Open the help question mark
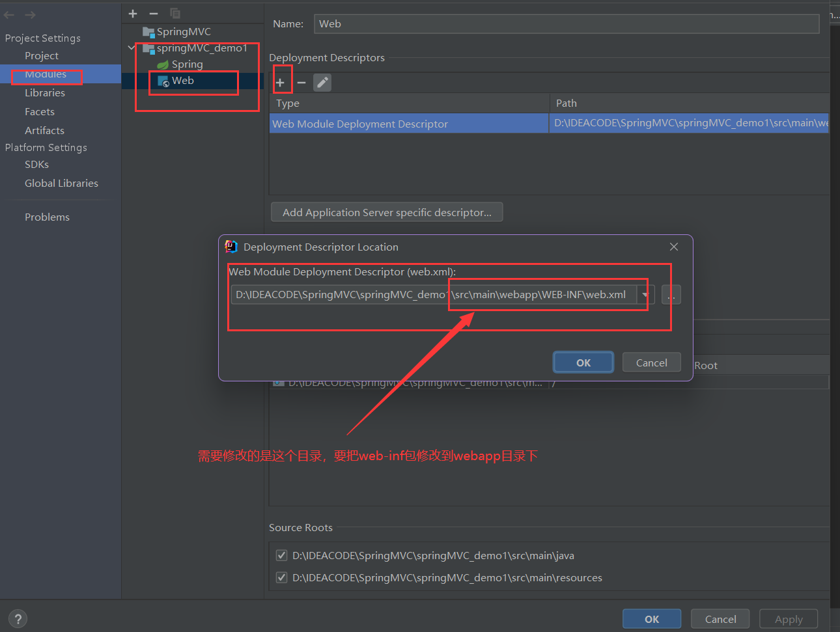The image size is (840, 632). point(18,619)
